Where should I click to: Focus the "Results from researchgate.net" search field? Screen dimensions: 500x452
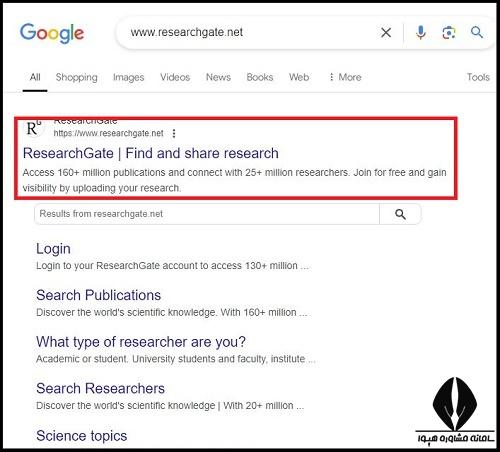click(207, 214)
